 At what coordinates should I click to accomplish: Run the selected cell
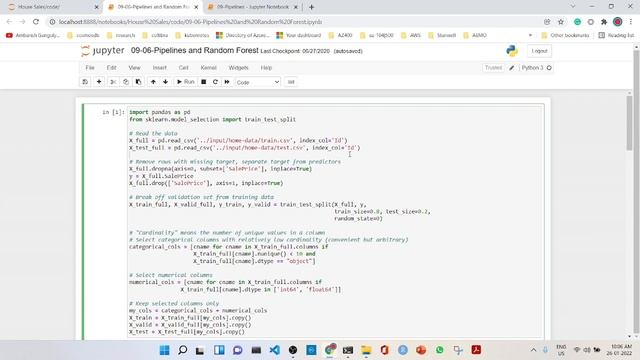(x=186, y=82)
